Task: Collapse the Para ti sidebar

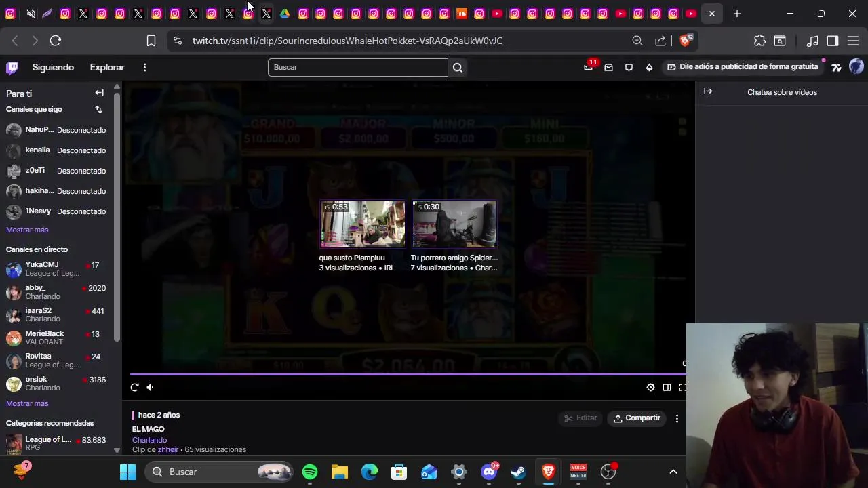Action: pos(100,93)
